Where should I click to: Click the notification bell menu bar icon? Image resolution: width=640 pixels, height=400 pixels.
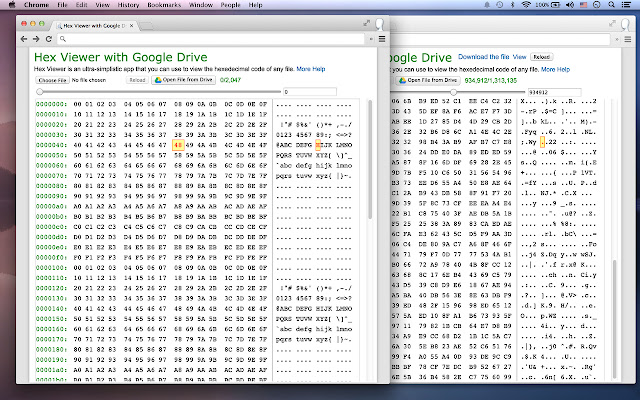487,5
